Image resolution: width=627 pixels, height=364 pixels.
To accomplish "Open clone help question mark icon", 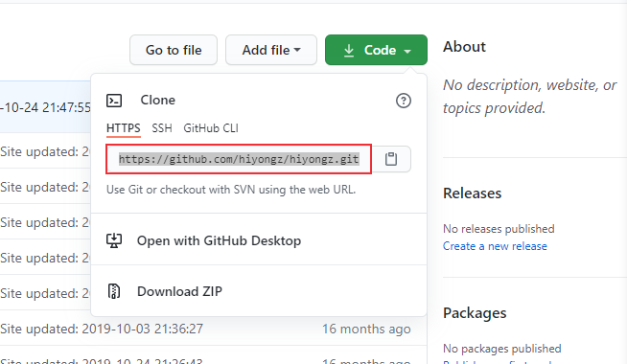I will pos(403,101).
